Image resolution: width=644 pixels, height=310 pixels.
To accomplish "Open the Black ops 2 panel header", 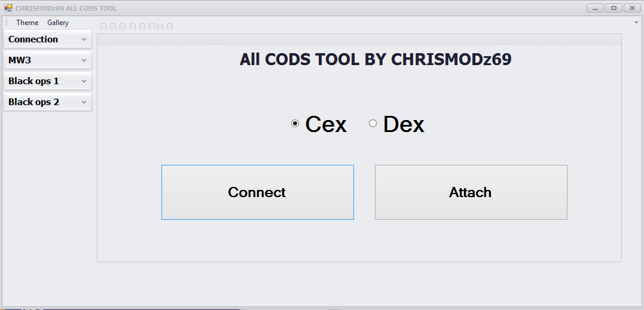I will (x=48, y=102).
